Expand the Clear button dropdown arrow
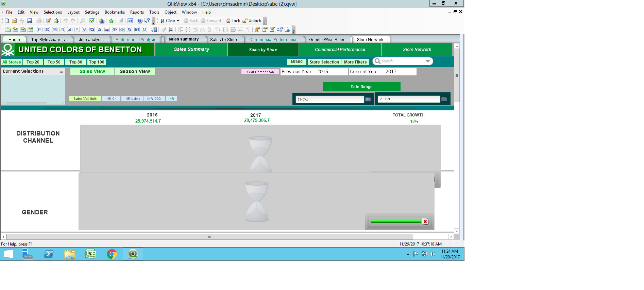The height and width of the screenshot is (290, 644). pyautogui.click(x=178, y=21)
